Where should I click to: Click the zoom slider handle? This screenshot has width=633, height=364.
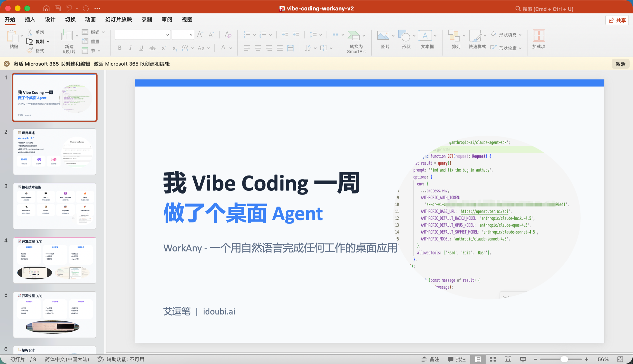pyautogui.click(x=564, y=359)
